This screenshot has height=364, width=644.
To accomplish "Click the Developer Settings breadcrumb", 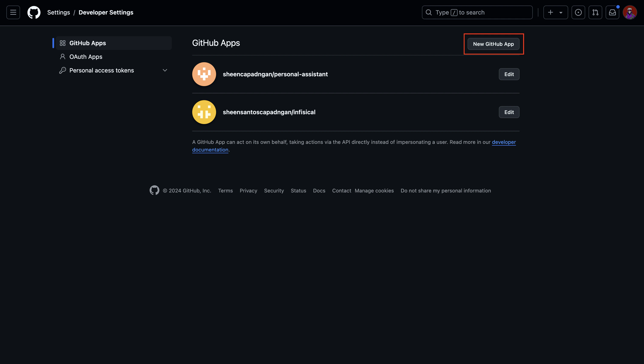I will pyautogui.click(x=106, y=12).
